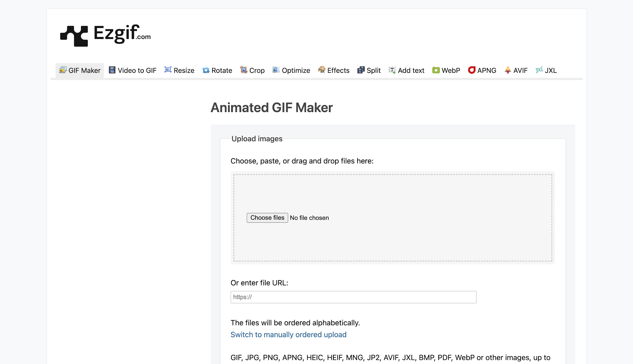Open the Crop tool
The height and width of the screenshot is (364, 633).
click(x=256, y=70)
